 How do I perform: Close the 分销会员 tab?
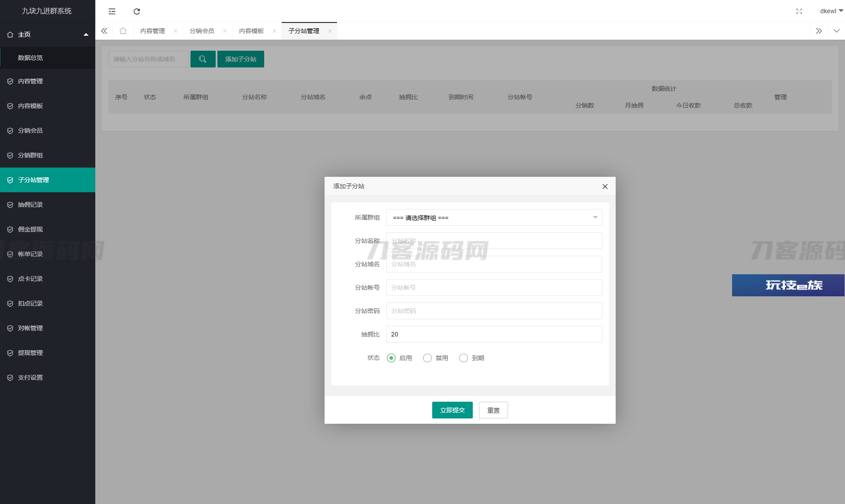click(225, 31)
